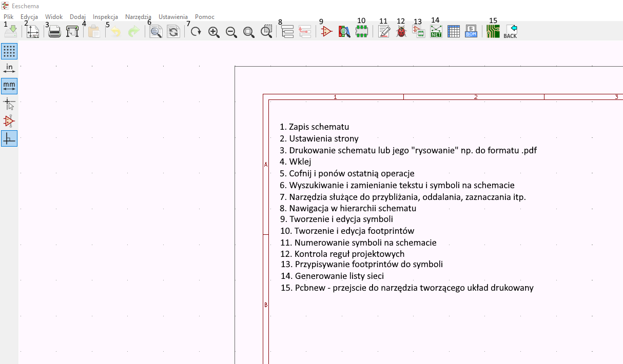Generate the bill of materials

point(471,32)
